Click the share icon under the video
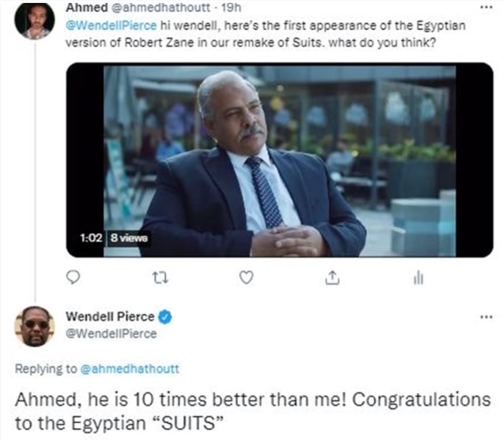The width and height of the screenshot is (504, 440). pos(332,278)
